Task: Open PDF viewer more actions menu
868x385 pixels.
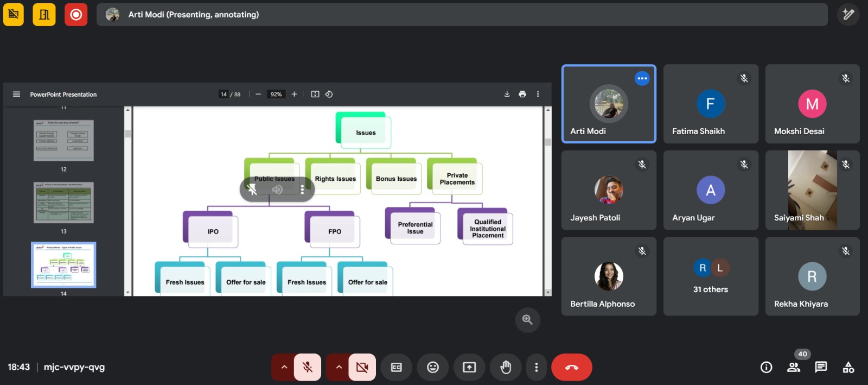Action: [538, 94]
